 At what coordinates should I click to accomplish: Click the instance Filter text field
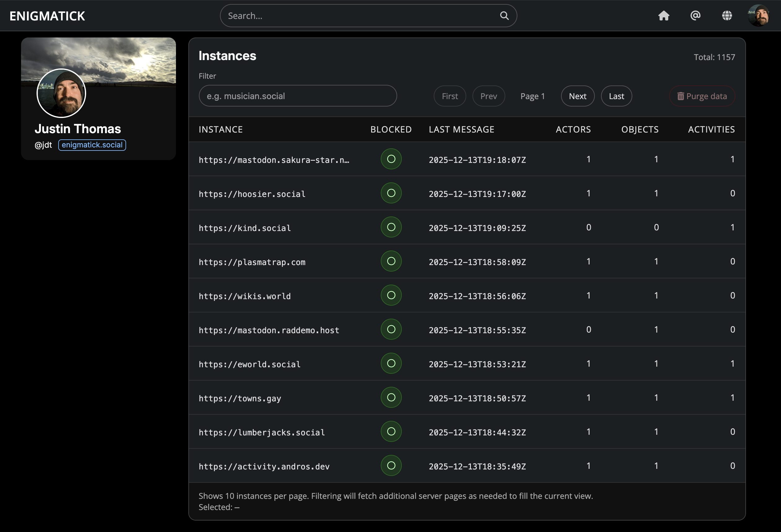tap(297, 96)
